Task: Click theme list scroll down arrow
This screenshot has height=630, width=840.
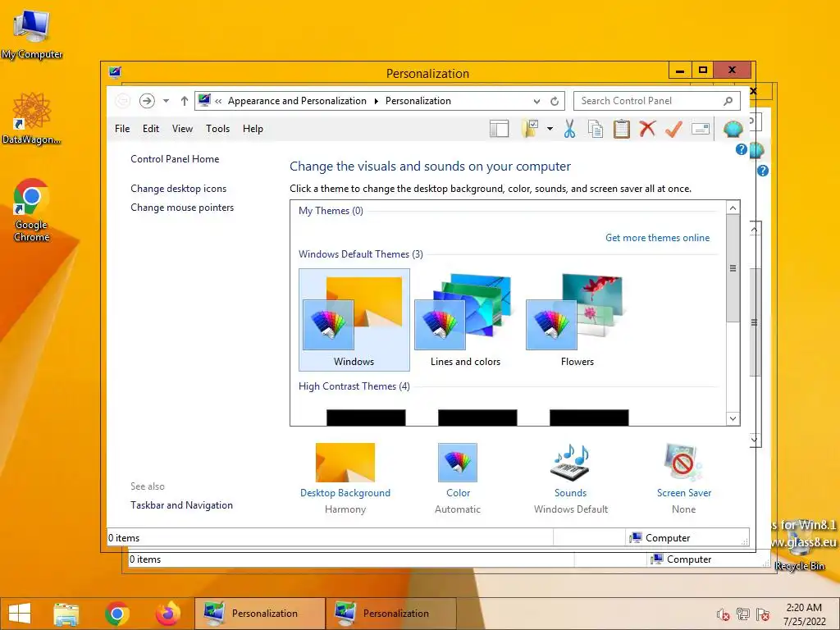Action: (x=733, y=418)
